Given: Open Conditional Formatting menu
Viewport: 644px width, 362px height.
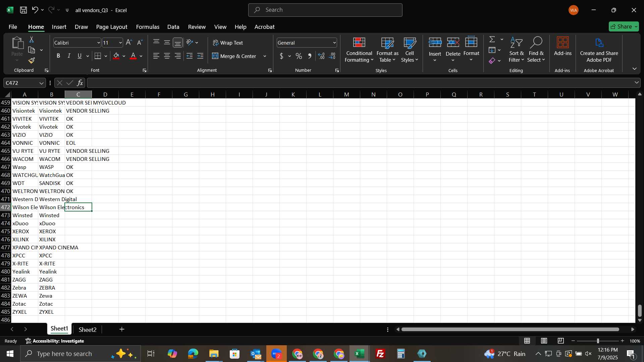Looking at the screenshot, I should 359,50.
